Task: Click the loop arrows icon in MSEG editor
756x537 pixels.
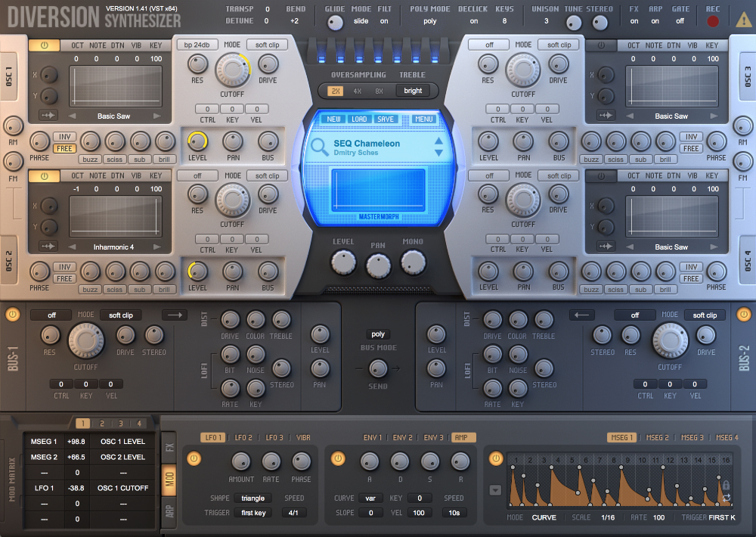Action: pos(726,497)
